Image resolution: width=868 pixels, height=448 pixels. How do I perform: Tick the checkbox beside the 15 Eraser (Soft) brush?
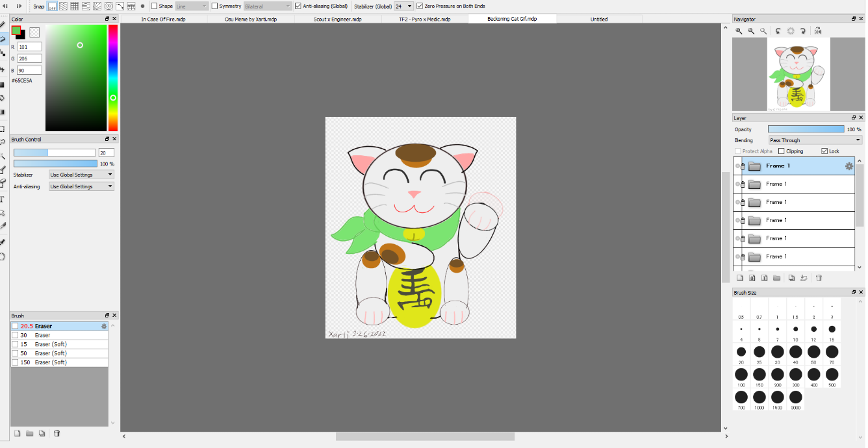click(x=15, y=344)
